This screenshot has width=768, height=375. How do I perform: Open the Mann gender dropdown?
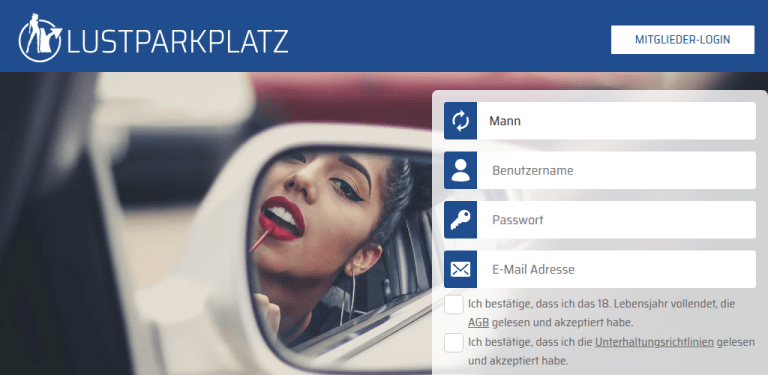click(616, 120)
